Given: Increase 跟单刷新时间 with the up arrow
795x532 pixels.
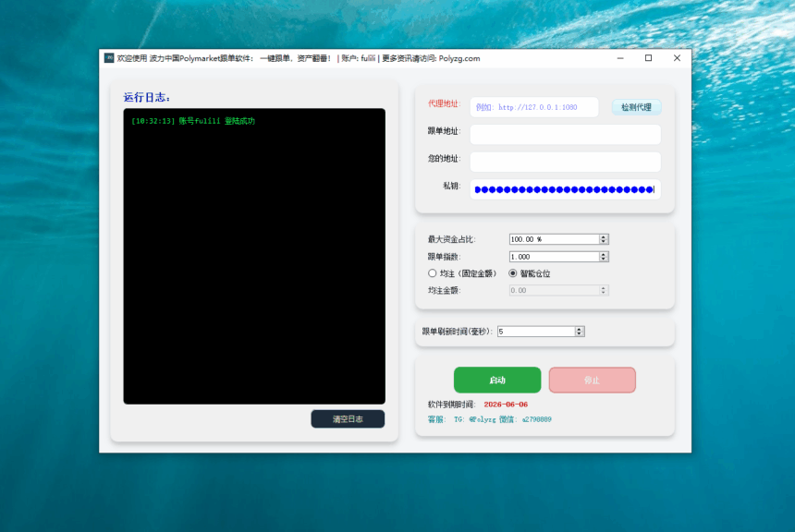Looking at the screenshot, I should point(580,329).
